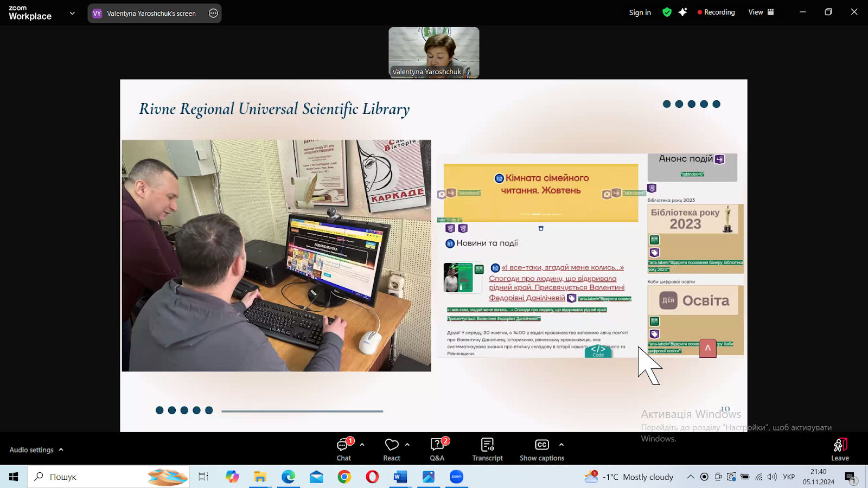868x488 pixels.
Task: Open Microsoft Edge from the taskbar
Action: click(288, 477)
